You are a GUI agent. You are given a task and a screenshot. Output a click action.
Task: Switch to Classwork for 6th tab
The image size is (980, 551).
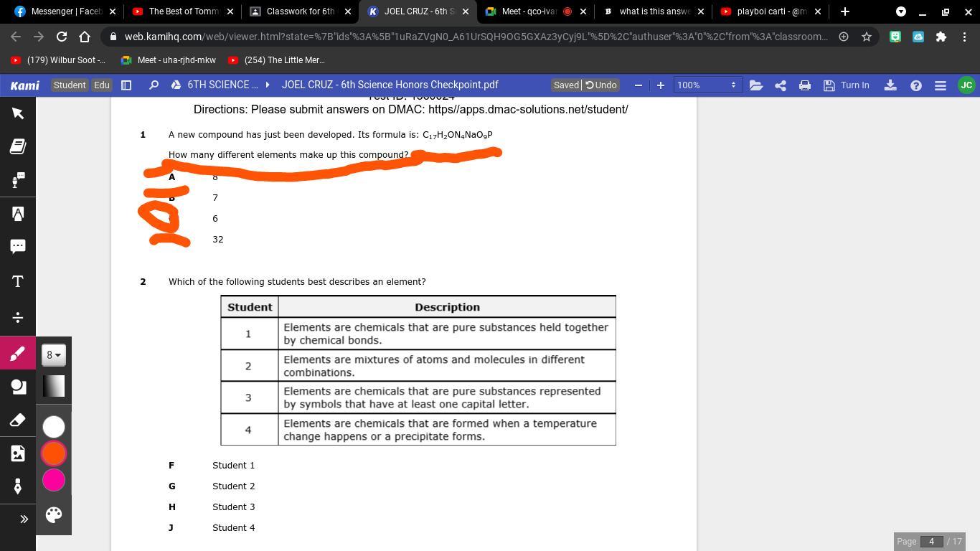pyautogui.click(x=297, y=11)
